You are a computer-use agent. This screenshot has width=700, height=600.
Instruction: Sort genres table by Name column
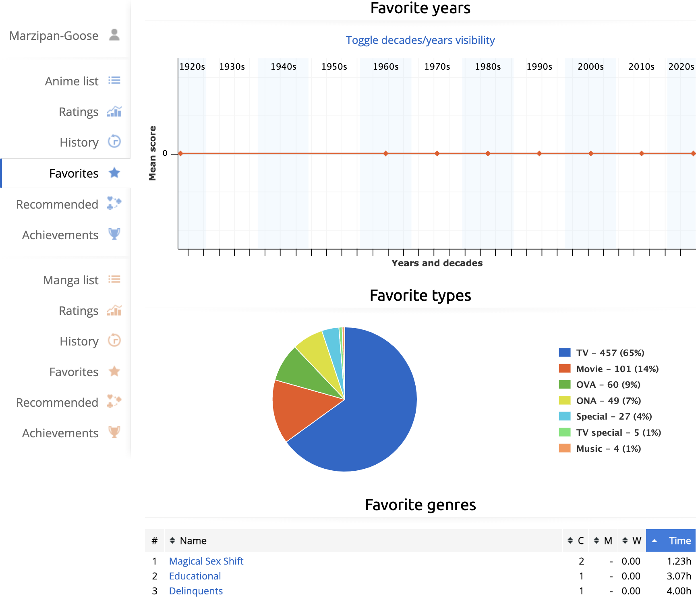click(x=193, y=541)
